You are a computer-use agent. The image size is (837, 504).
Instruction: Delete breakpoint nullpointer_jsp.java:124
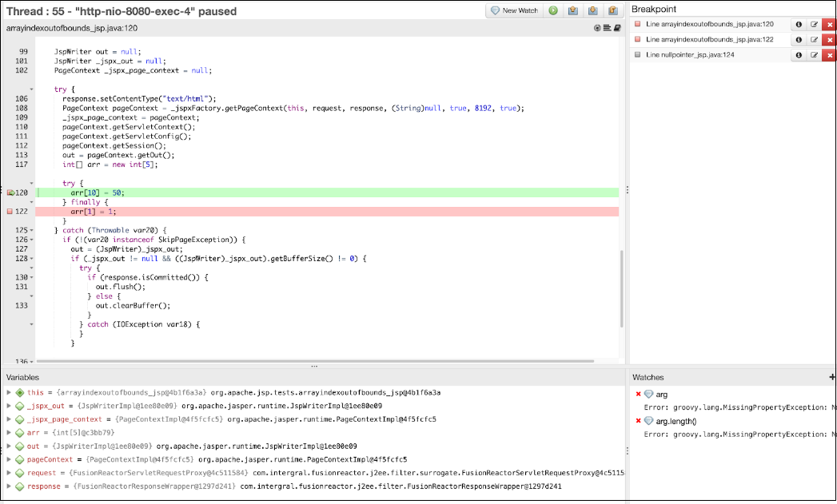click(x=830, y=55)
